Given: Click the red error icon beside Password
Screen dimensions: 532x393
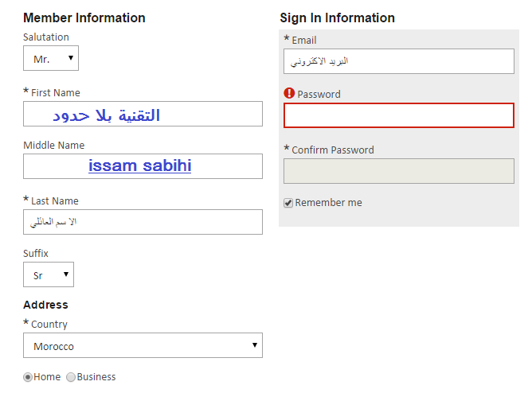Looking at the screenshot, I should [x=289, y=93].
